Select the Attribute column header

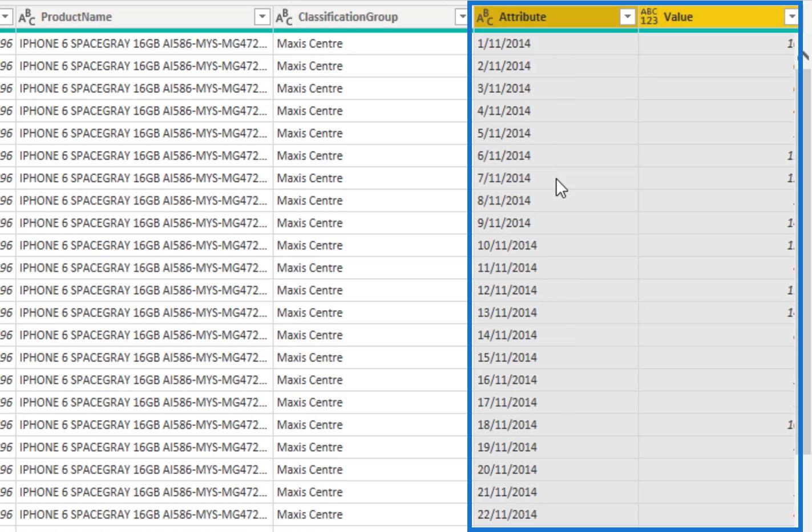(x=555, y=17)
